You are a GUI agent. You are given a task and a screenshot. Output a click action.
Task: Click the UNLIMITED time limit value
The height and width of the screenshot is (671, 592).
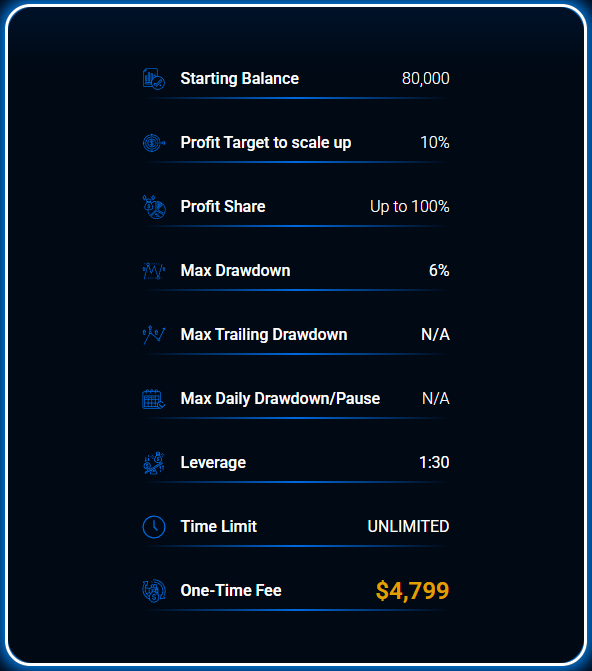(408, 527)
